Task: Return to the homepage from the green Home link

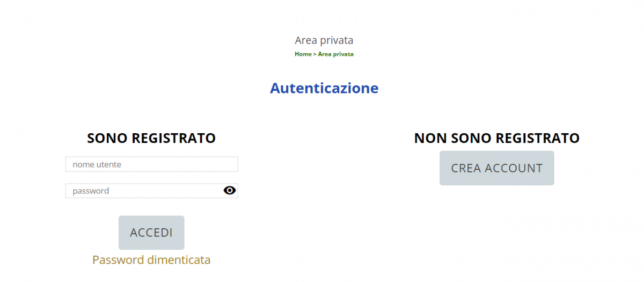Action: click(x=303, y=54)
